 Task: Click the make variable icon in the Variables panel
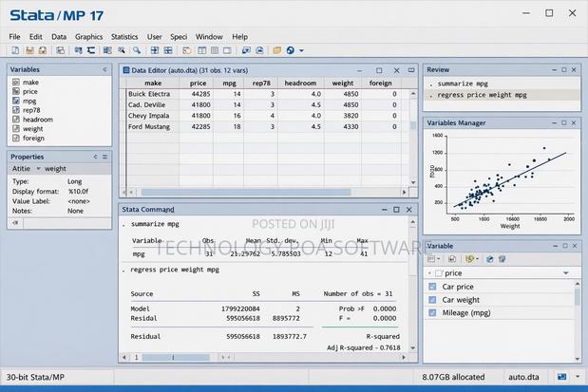(x=16, y=82)
